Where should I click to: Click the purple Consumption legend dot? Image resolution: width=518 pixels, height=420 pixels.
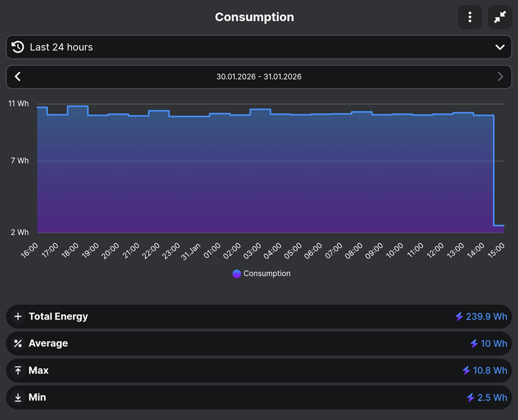pyautogui.click(x=236, y=274)
